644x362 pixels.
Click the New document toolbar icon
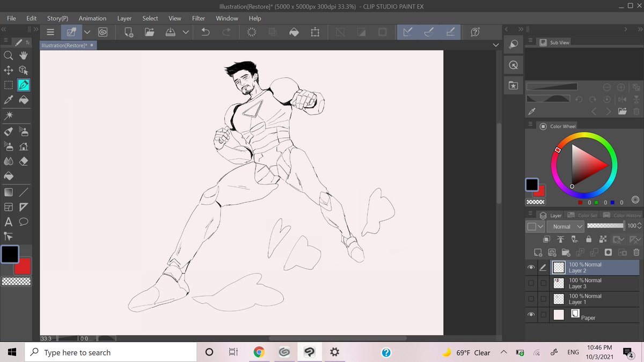(x=129, y=32)
